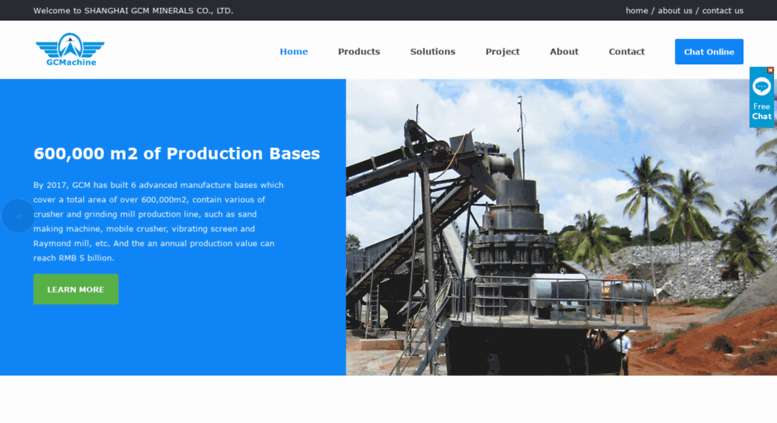The image size is (777, 423).
Task: Follow the top bar home link
Action: [636, 10]
